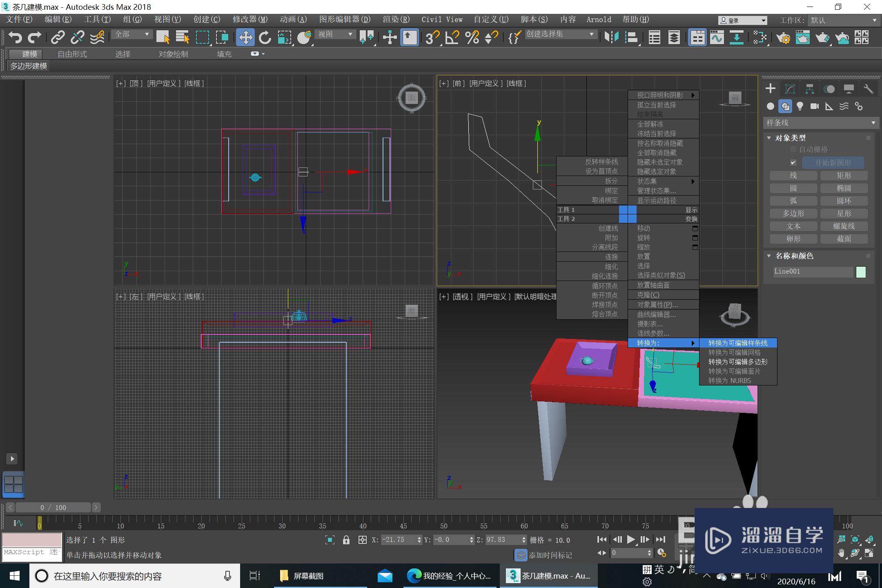Toggle the Window/Crossing selection icon
Image resolution: width=882 pixels, height=588 pixels.
click(x=222, y=38)
